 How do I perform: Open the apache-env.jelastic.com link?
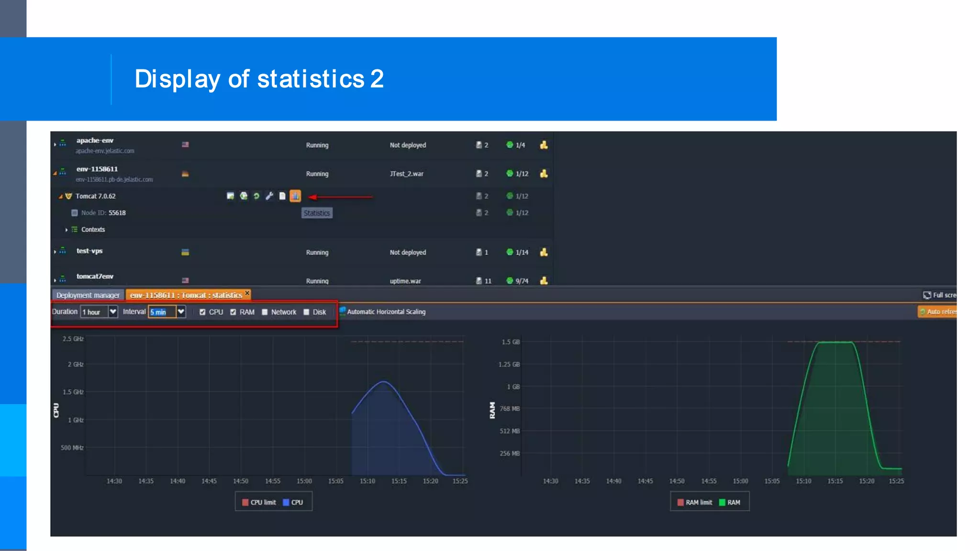point(105,151)
